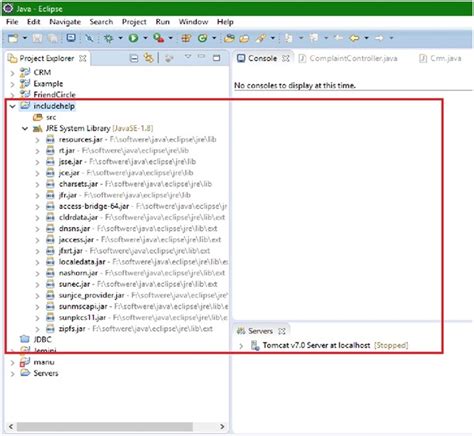Open the Navigate menu
The width and height of the screenshot is (474, 436).
[65, 22]
